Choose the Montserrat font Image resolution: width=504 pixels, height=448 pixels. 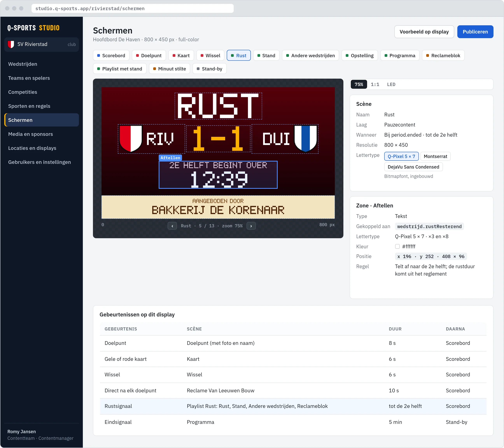(x=435, y=156)
